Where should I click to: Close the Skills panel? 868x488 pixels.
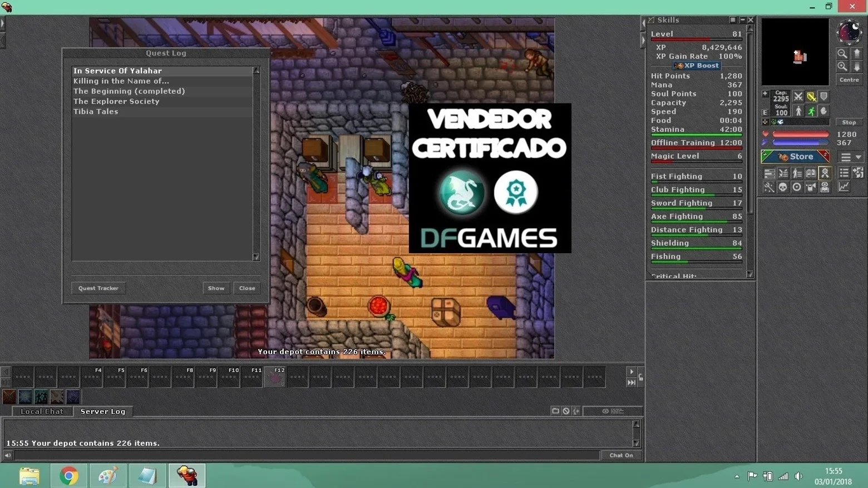[751, 20]
